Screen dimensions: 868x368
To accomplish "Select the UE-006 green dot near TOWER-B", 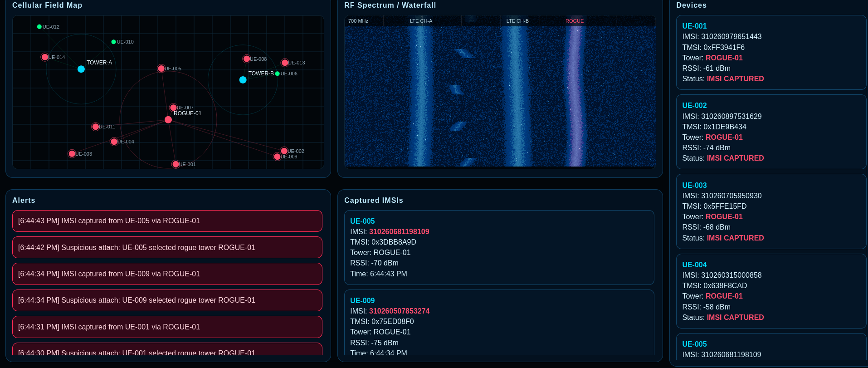I will (278, 74).
